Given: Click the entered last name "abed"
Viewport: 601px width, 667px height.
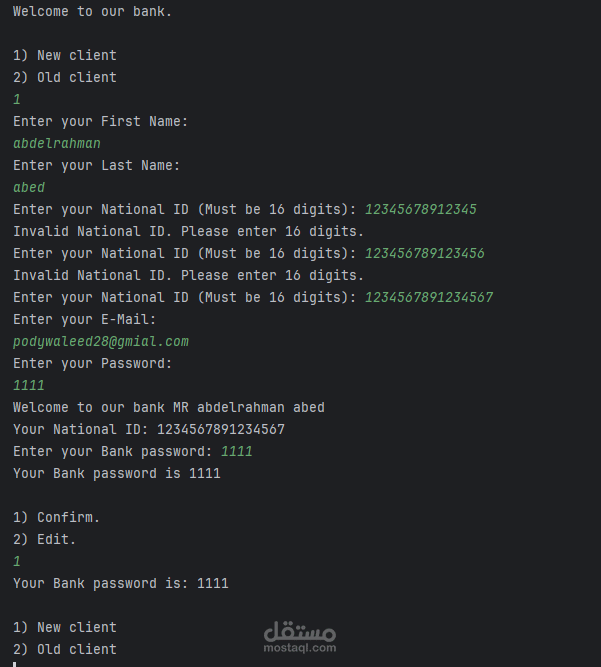Looking at the screenshot, I should [29, 187].
